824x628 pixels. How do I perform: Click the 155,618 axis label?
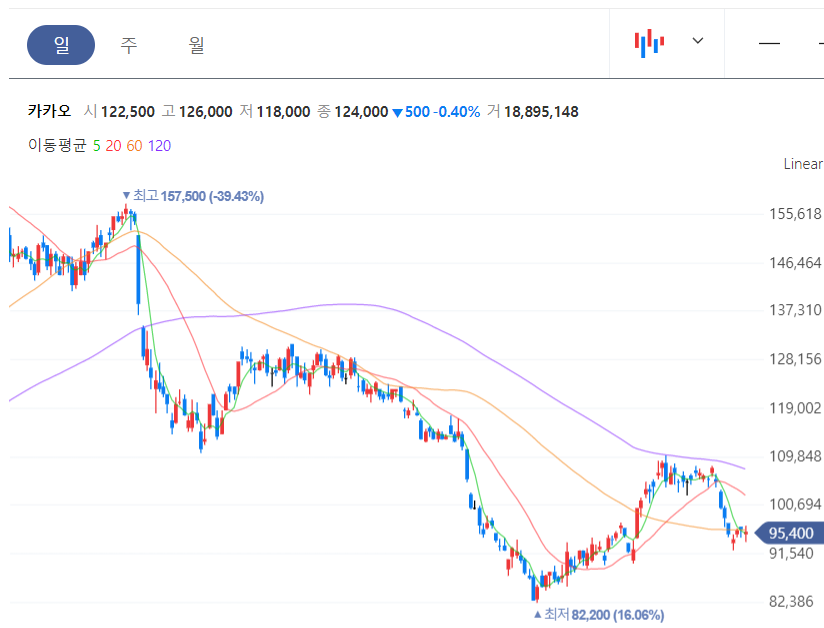(795, 214)
